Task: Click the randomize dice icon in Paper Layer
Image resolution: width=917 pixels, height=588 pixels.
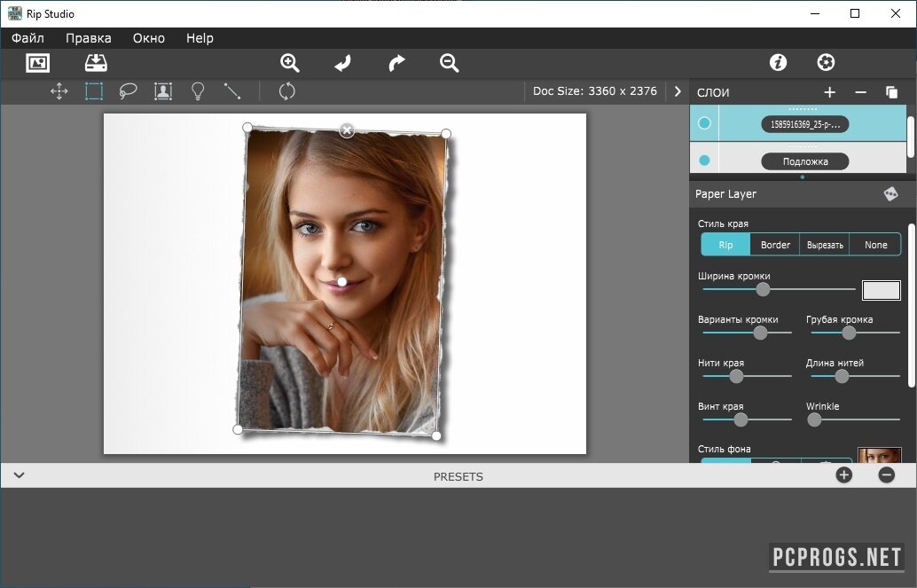Action: pos(890,194)
